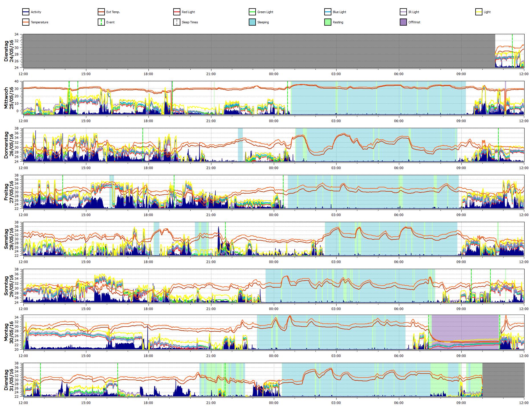Click the Freitag 27/05/16 row label
This screenshot has width=532, height=410.
(x=9, y=192)
